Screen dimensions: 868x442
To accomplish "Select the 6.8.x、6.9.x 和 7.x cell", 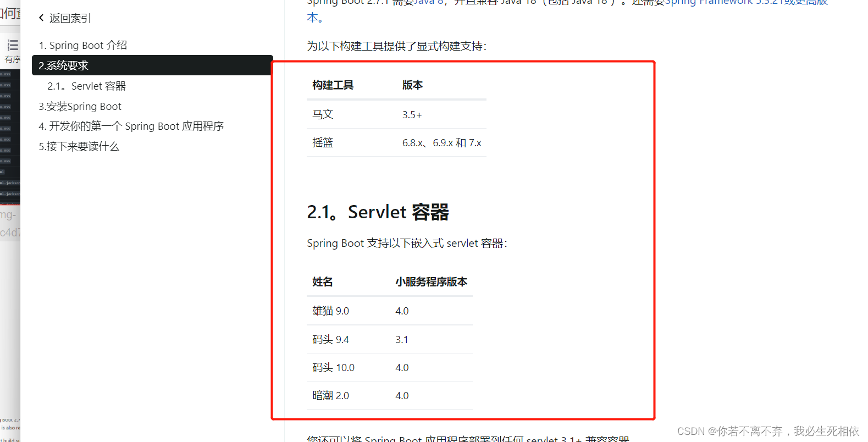I will [441, 142].
